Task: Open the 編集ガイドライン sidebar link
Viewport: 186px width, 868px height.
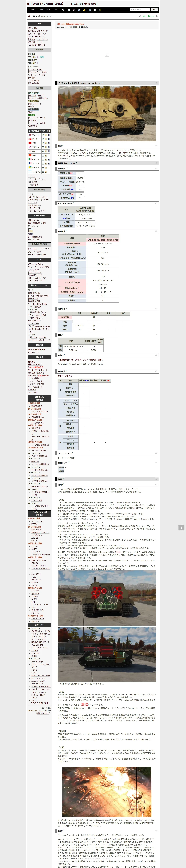Action: [35, 364]
